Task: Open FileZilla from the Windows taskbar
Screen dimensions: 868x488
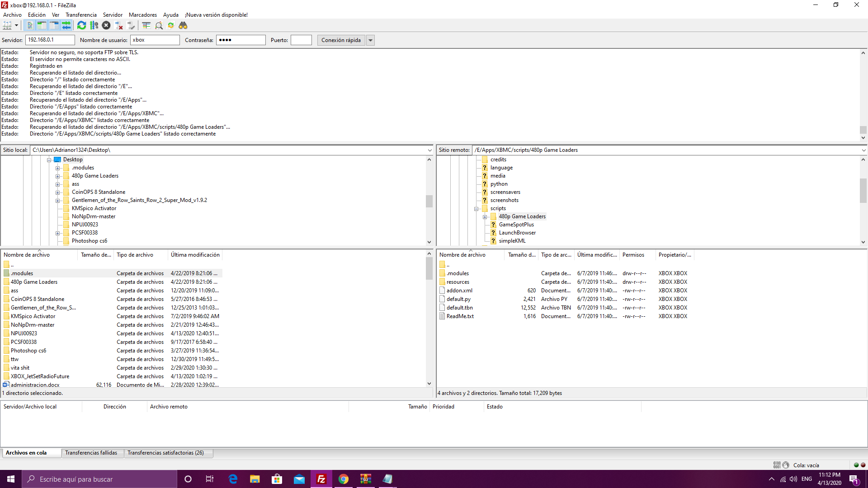Action: pos(321,479)
